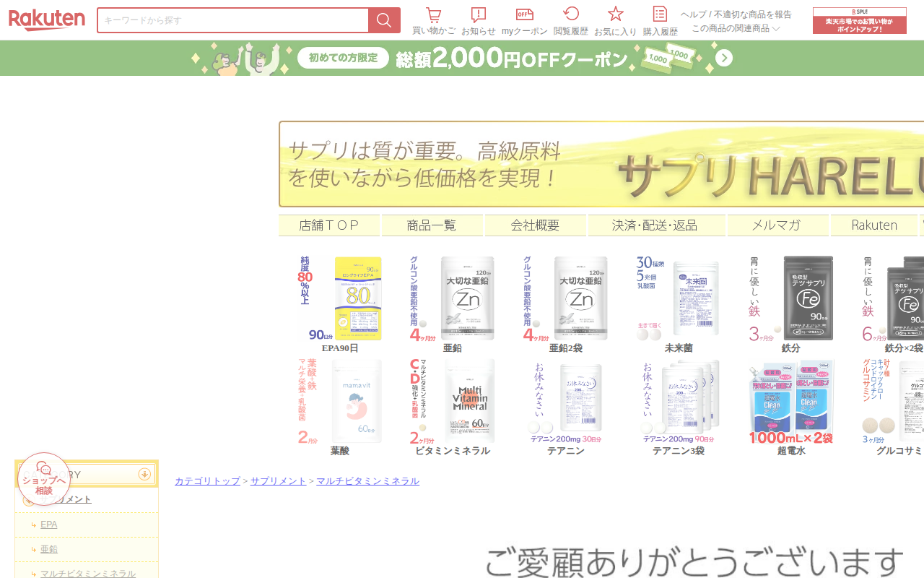924x578 pixels.
Task: Open ショップへ相談 chat bubble
Action: tap(44, 479)
